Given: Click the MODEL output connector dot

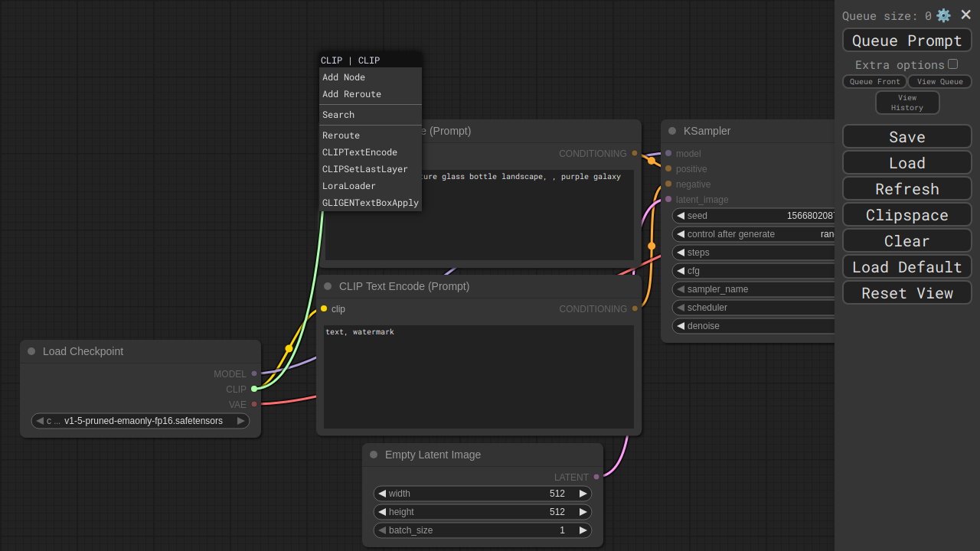Looking at the screenshot, I should click(x=254, y=373).
